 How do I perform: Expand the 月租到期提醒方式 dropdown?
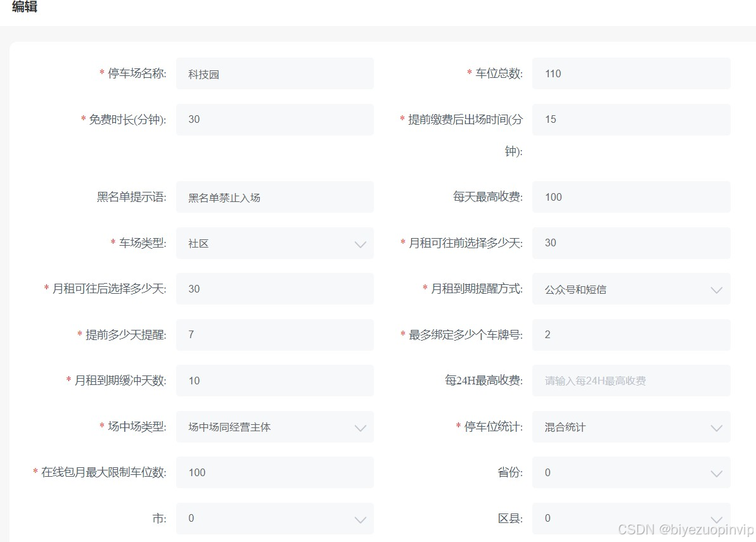(631, 289)
